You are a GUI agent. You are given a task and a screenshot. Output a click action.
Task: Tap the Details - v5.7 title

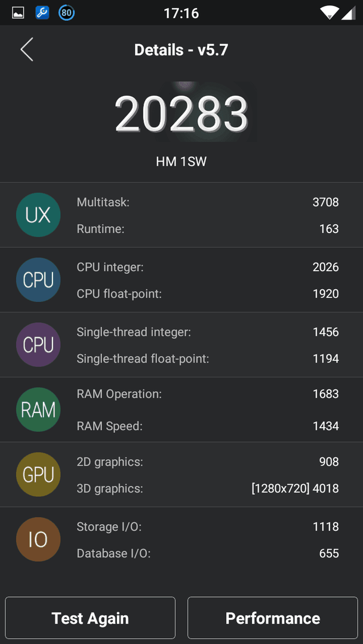[181, 50]
